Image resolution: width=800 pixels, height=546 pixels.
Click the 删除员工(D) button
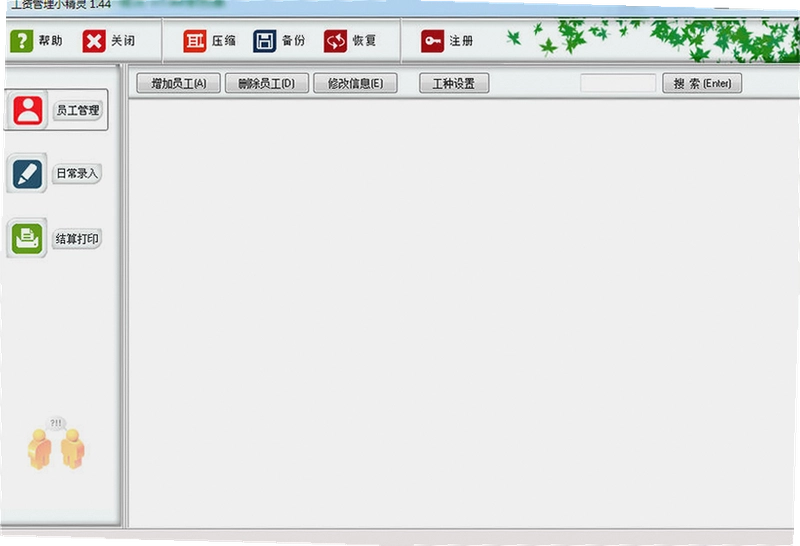coord(267,83)
